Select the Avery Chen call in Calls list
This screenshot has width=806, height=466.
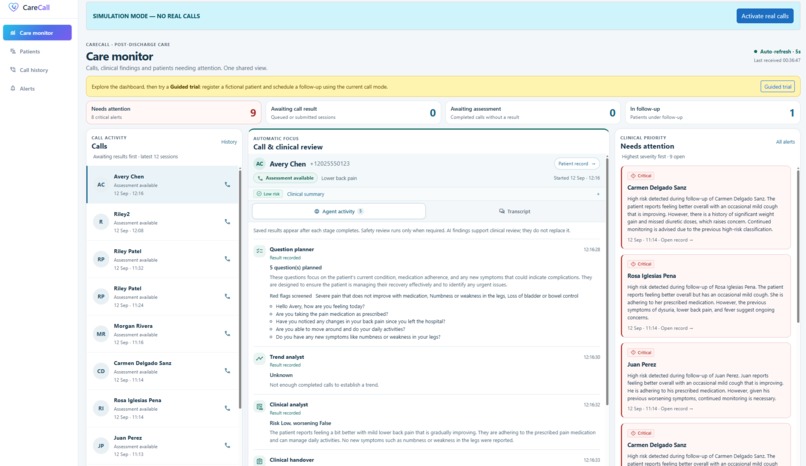click(x=162, y=184)
